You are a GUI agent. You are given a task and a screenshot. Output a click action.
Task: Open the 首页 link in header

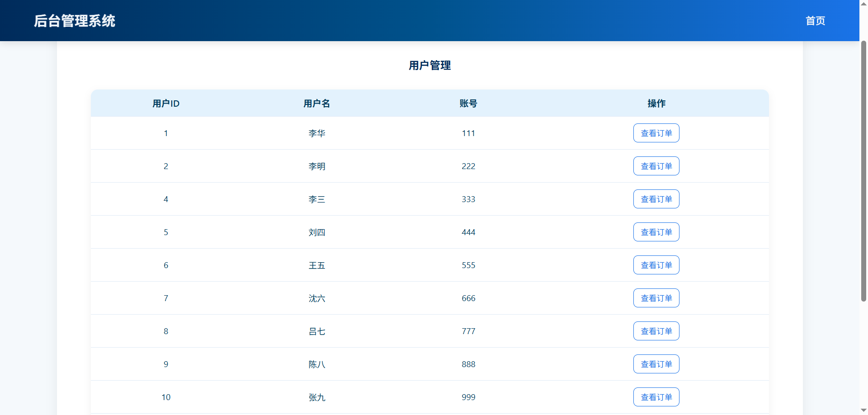tap(815, 21)
